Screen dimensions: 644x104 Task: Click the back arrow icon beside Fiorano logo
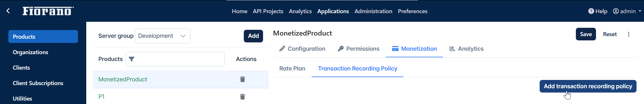8,11
